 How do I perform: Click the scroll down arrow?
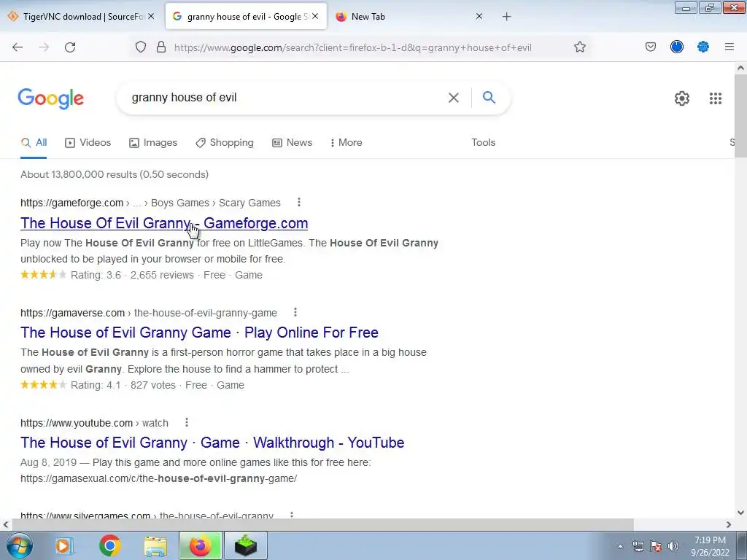(x=740, y=513)
